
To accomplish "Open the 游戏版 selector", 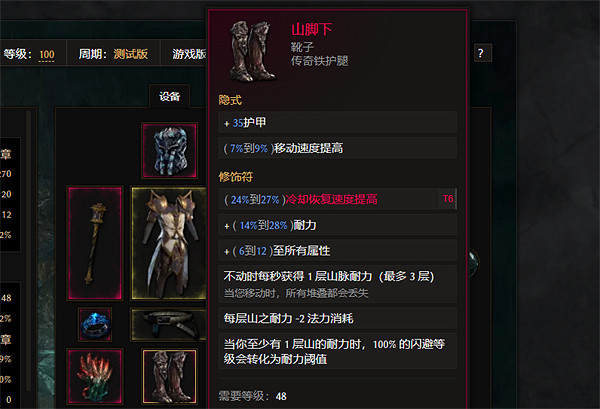I will pos(189,54).
